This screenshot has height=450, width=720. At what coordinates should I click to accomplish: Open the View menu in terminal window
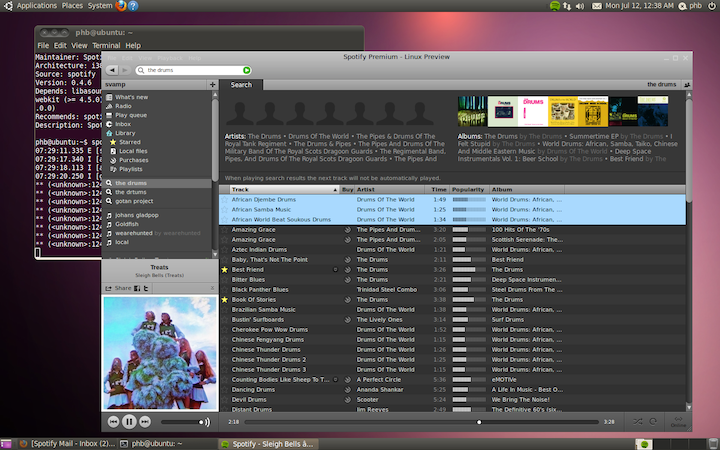tap(79, 45)
